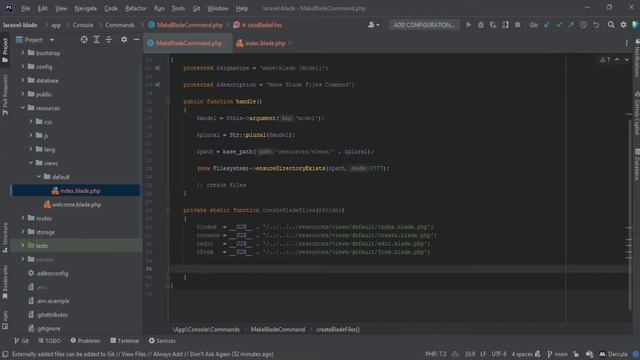Open Problems tool window
The height and width of the screenshot is (360, 640).
point(85,341)
